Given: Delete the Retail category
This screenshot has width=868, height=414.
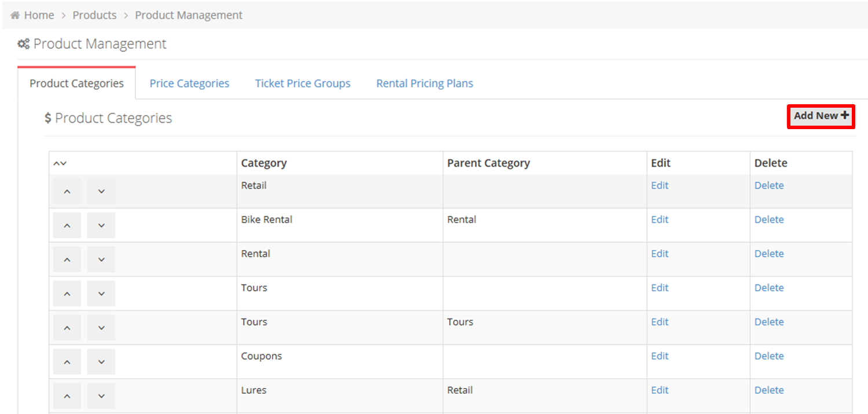Looking at the screenshot, I should [769, 185].
